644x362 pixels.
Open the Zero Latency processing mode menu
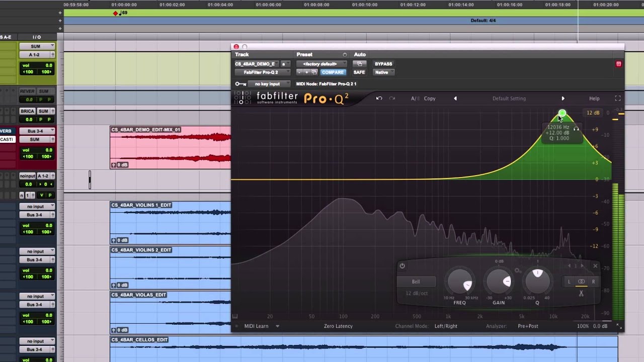pos(338,326)
